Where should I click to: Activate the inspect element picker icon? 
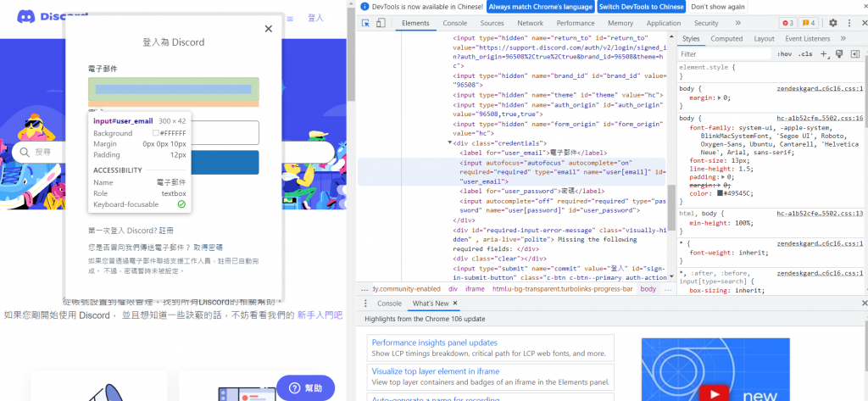tap(365, 23)
